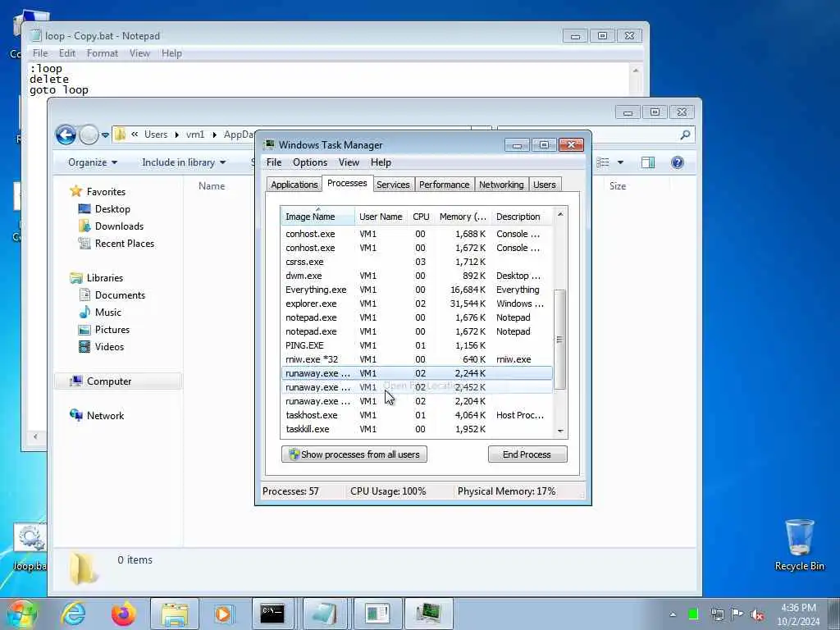Select Downloads in the navigation pane
Image resolution: width=840 pixels, height=630 pixels.
119,226
